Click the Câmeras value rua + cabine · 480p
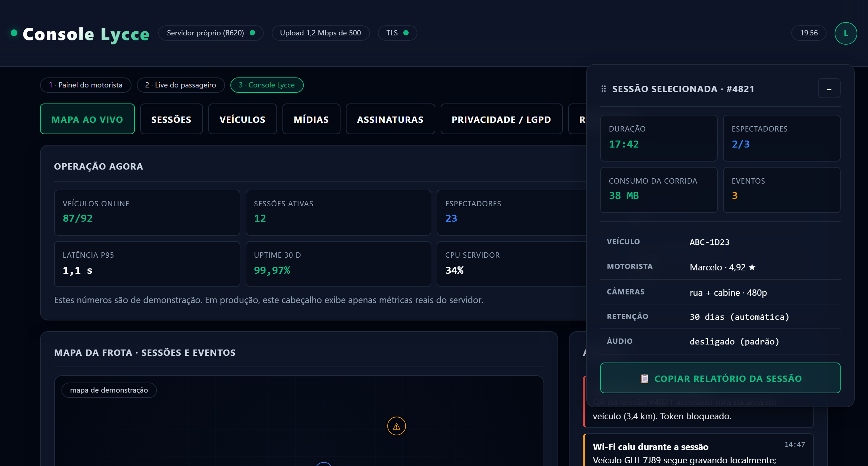Image resolution: width=868 pixels, height=466 pixels. [728, 292]
